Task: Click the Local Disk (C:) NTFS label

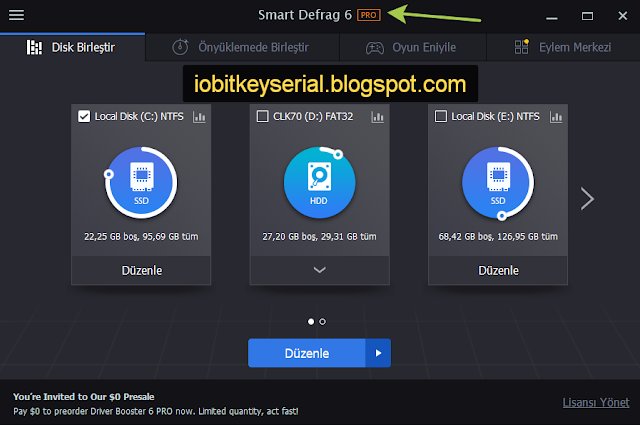Action: click(x=139, y=116)
